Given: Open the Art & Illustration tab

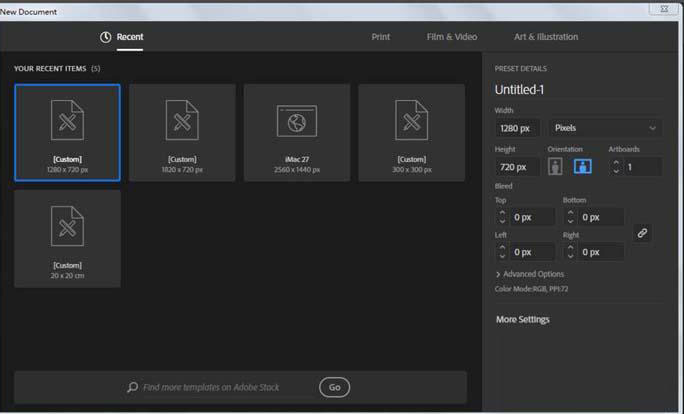Looking at the screenshot, I should 546,37.
